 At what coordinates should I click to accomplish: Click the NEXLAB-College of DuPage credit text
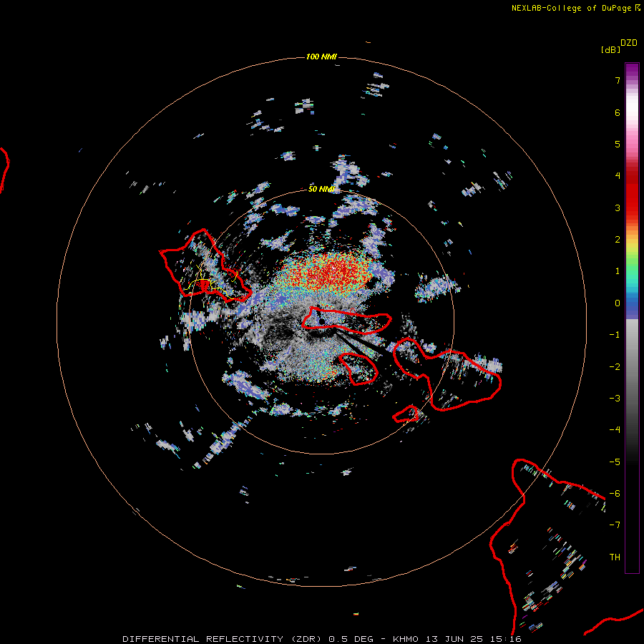[x=572, y=8]
